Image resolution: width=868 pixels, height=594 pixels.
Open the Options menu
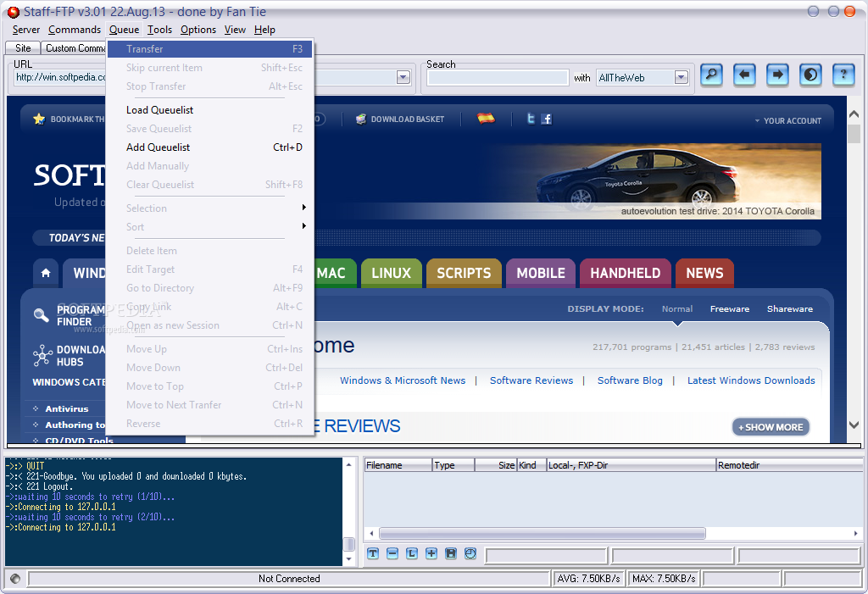198,30
